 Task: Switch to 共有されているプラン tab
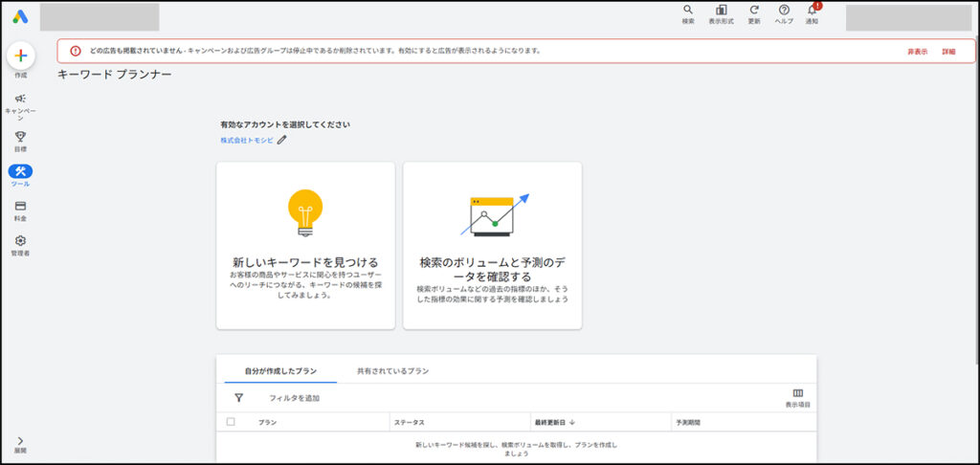tap(392, 371)
